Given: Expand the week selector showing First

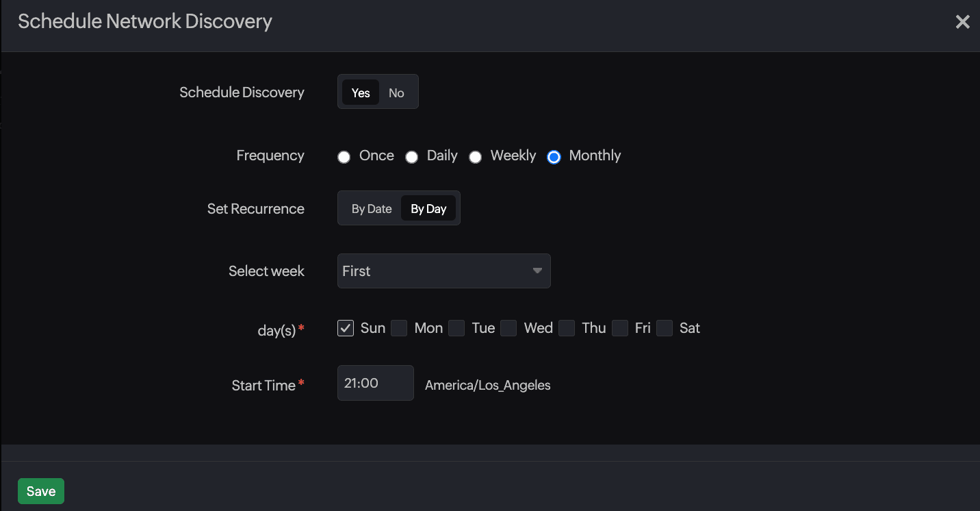Looking at the screenshot, I should click(443, 271).
